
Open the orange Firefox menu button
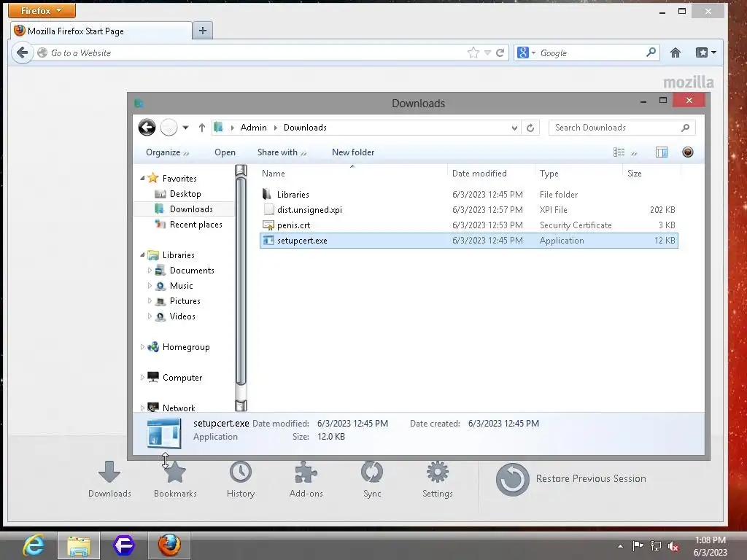coord(42,10)
